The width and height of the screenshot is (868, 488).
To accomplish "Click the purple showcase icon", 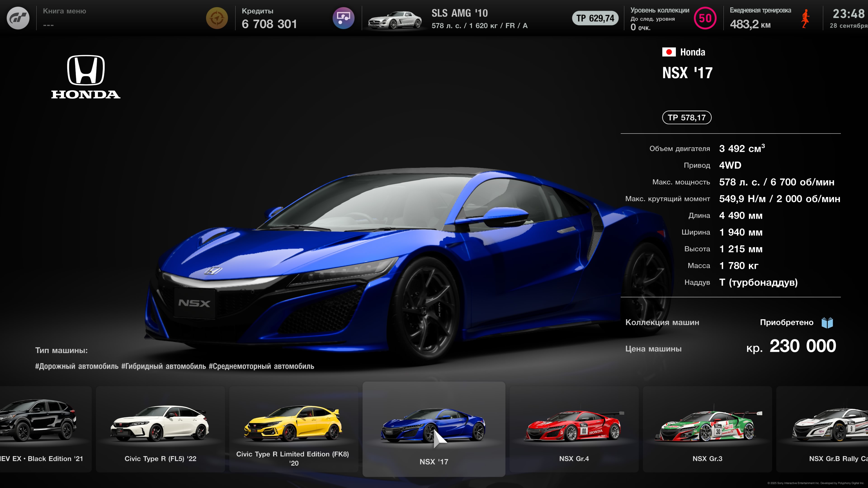I will point(343,18).
